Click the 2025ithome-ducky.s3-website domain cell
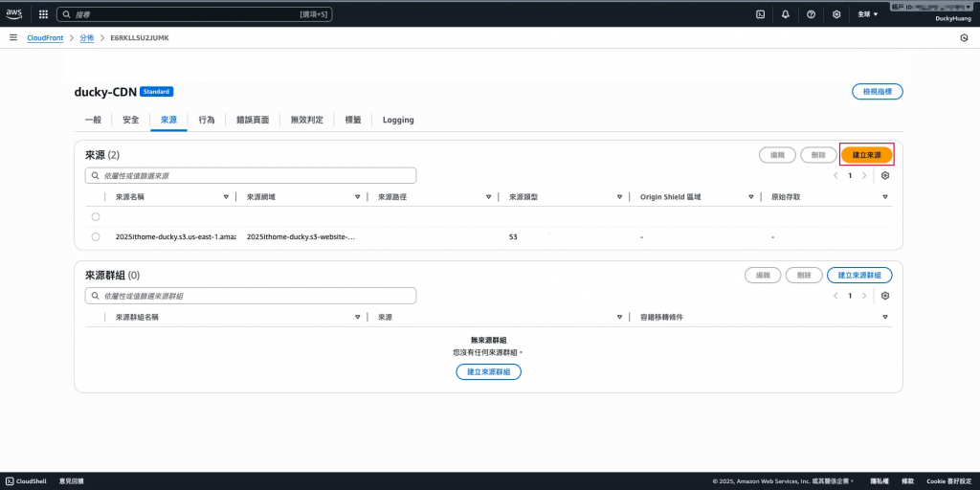This screenshot has width=980, height=490. point(301,237)
